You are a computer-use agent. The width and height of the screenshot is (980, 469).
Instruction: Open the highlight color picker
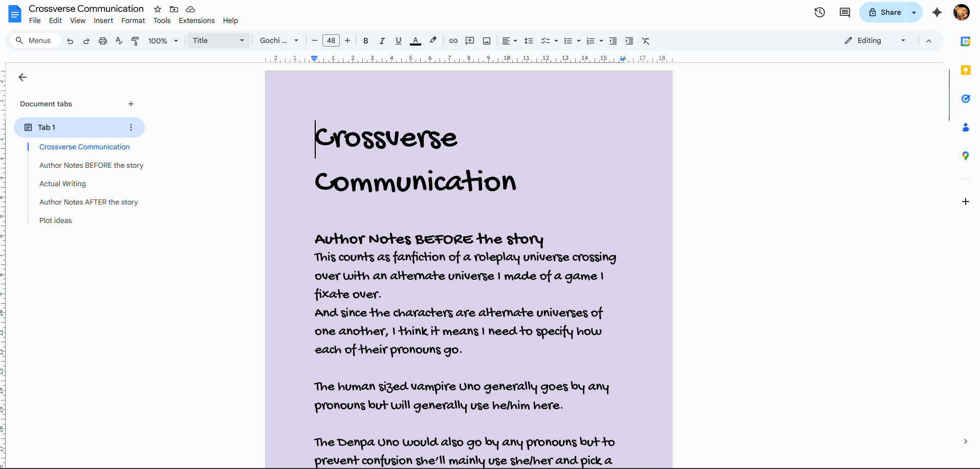[433, 41]
